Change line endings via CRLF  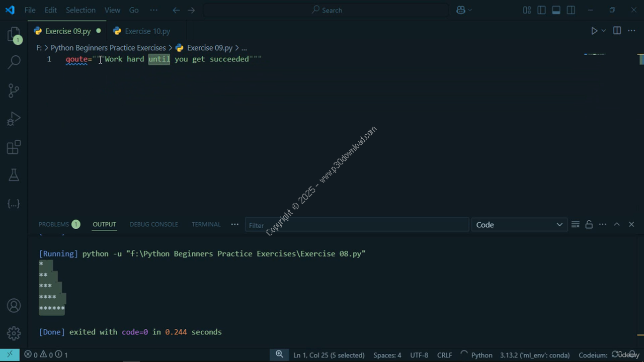pos(444,355)
